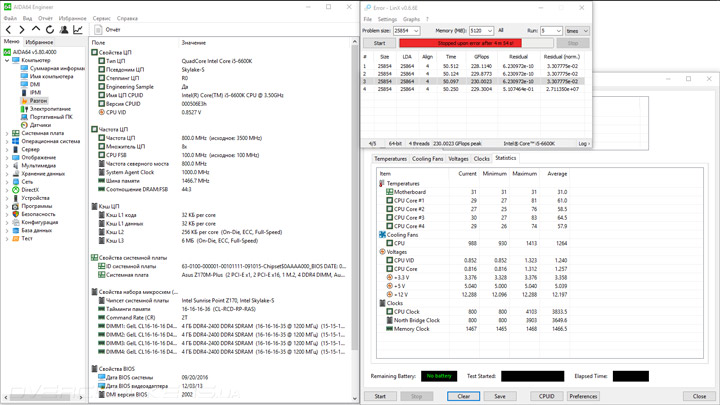Screen dimensions: 720x405
Task: Click the Clear button in stability window
Action: (463, 396)
